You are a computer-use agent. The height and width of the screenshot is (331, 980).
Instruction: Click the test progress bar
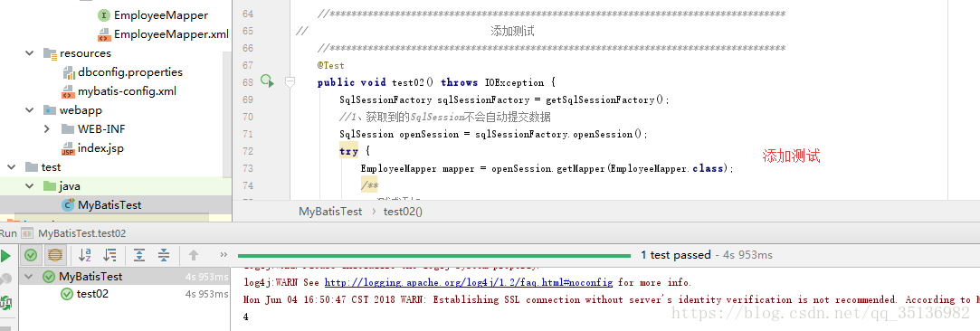434,255
